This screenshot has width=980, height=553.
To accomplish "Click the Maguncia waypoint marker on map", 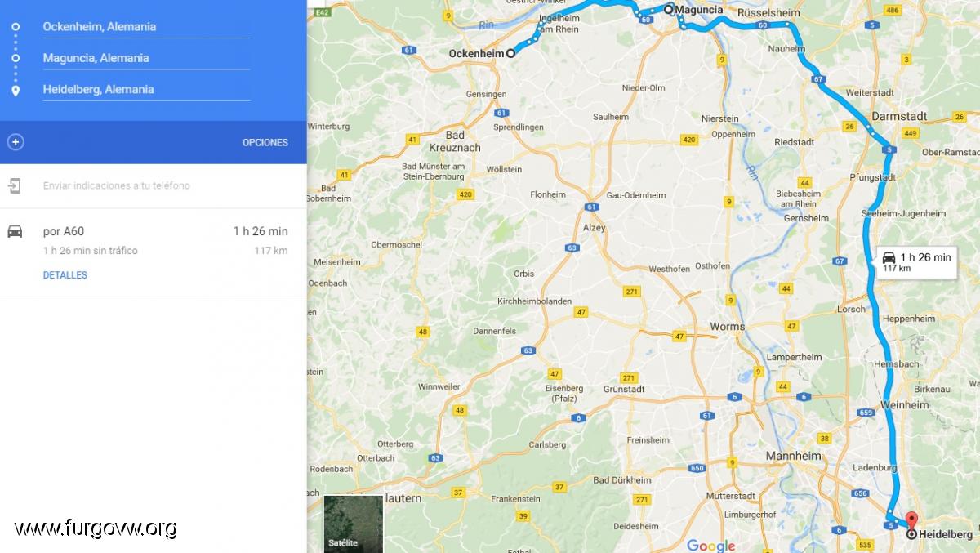I will tap(668, 10).
